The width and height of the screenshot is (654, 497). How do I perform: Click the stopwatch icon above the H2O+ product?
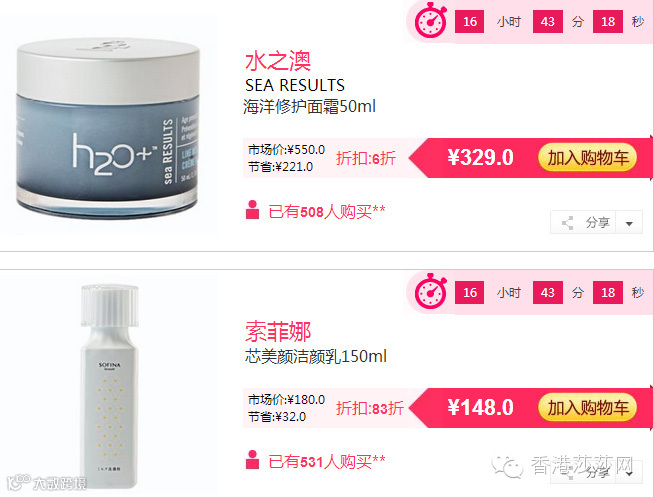(430, 21)
